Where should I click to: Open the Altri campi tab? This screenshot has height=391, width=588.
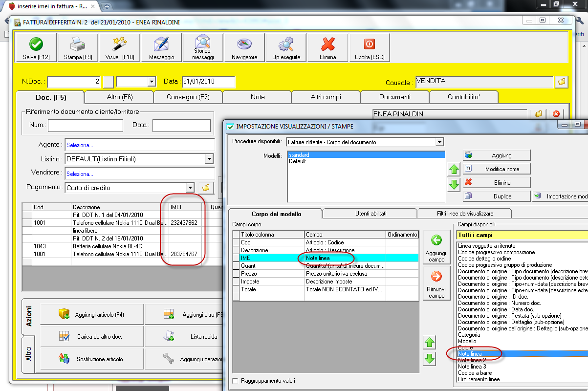pos(326,97)
